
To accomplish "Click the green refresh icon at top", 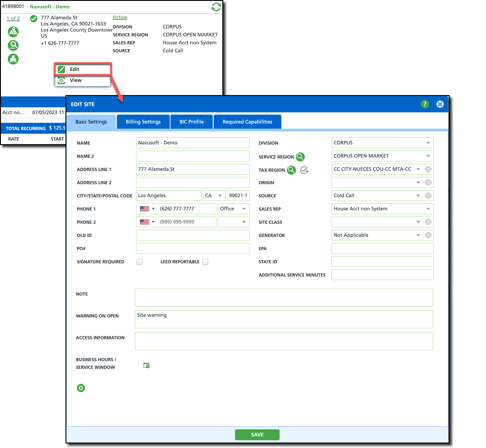I will click(x=216, y=7).
